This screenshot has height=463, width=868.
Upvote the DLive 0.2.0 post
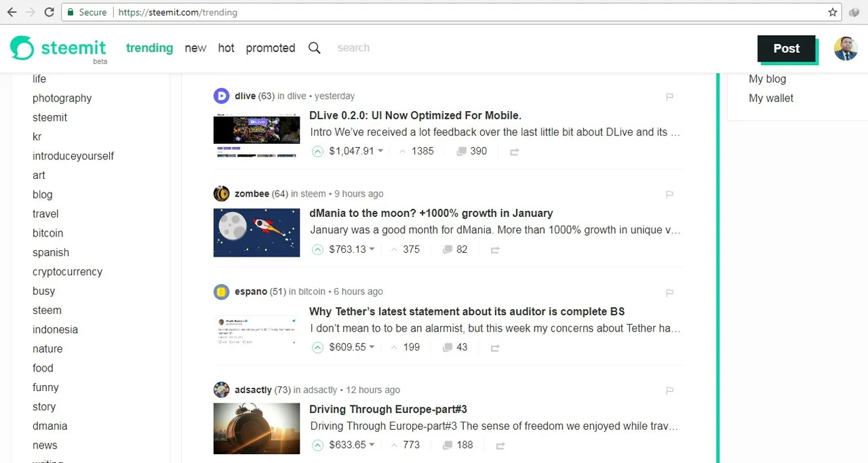(317, 151)
